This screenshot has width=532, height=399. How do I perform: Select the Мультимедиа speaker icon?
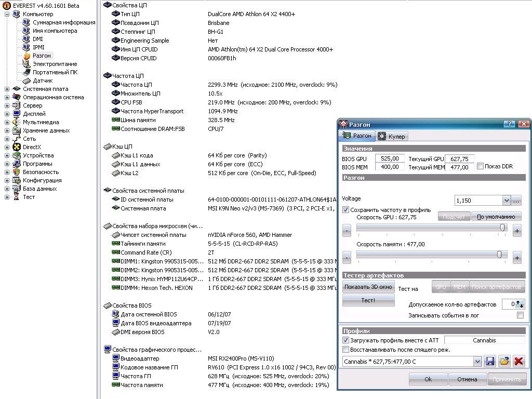pyautogui.click(x=16, y=122)
